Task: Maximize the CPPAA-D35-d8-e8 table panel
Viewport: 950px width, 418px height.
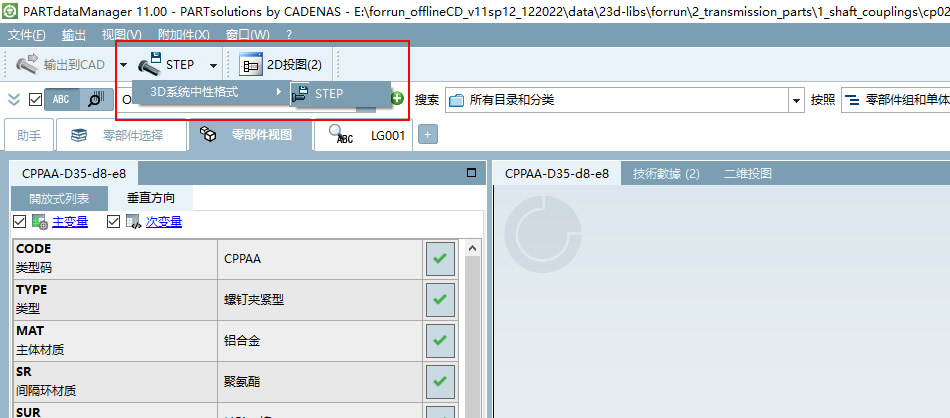Action: [471, 173]
